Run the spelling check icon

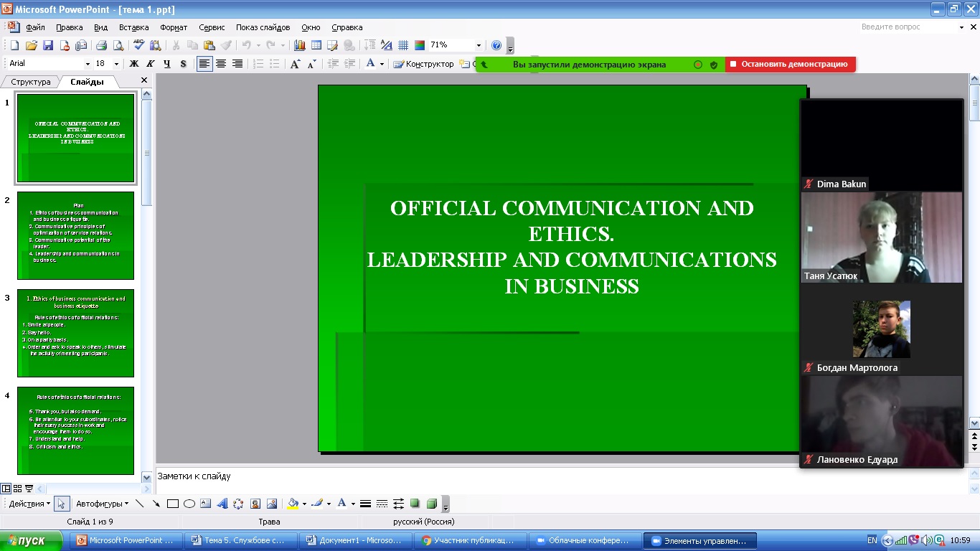pos(139,45)
